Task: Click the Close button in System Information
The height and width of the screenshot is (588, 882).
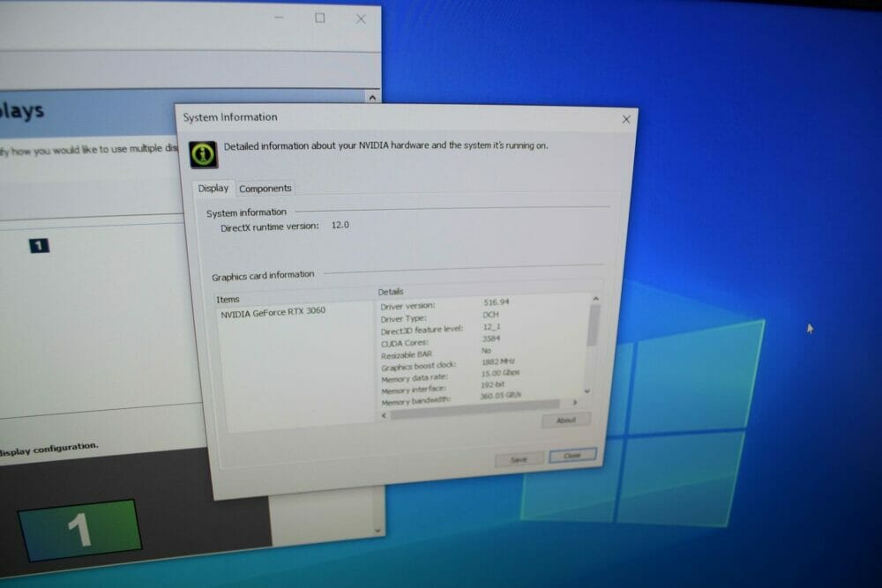Action: 572,456
